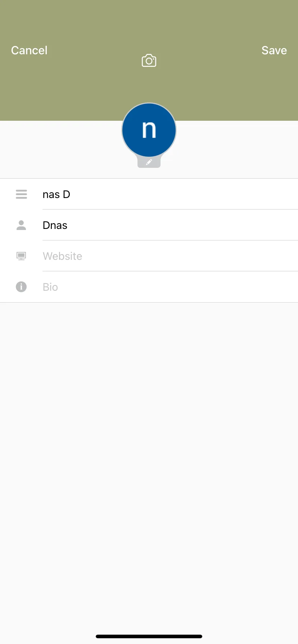
Task: Focus the Bio input field
Action: [x=170, y=287]
